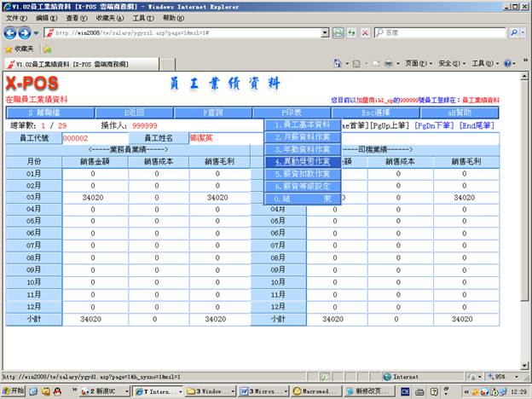Click the 'F查詢' button
This screenshot has width=532, height=399.
(212, 112)
